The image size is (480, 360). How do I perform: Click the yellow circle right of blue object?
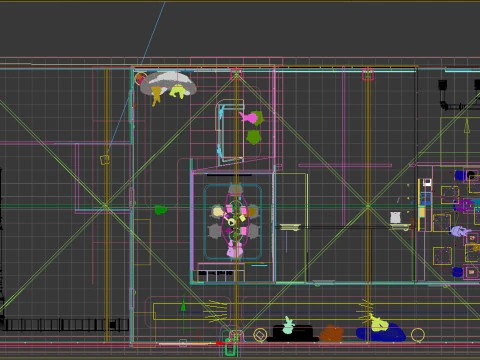418,335
